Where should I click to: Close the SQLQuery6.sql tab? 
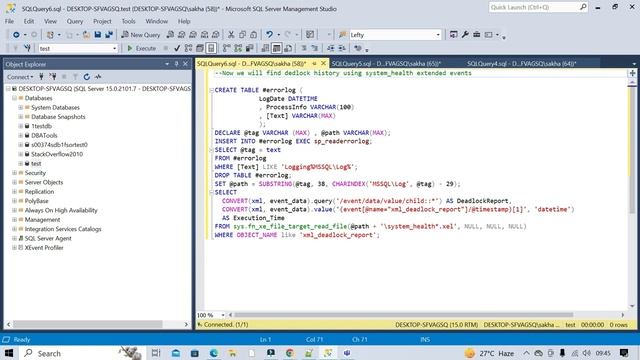[x=323, y=63]
